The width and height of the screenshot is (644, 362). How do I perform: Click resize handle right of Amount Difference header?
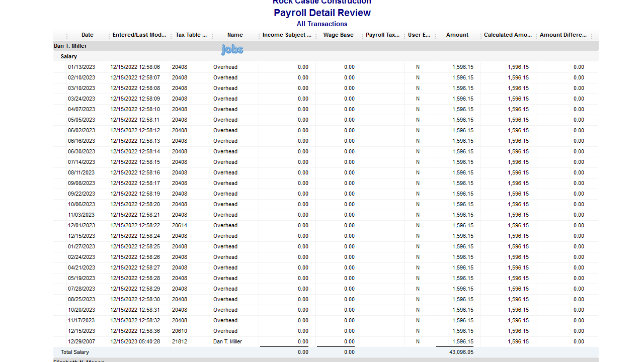pyautogui.click(x=592, y=36)
